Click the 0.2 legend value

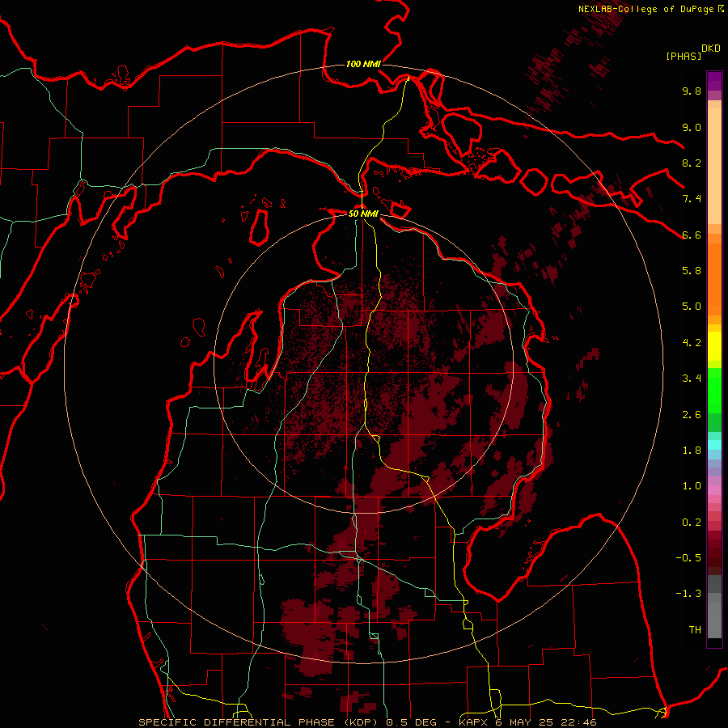pyautogui.click(x=692, y=523)
